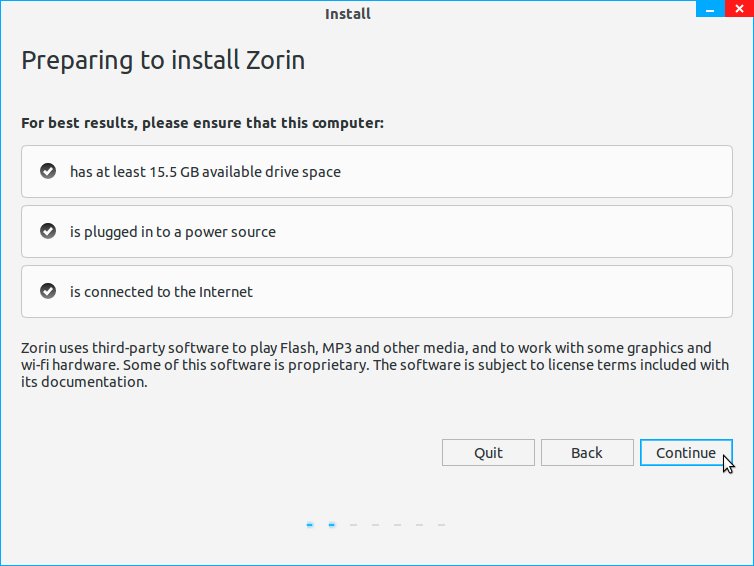Select the 'is plugged in to a power source' text
The image size is (754, 566).
coord(172,232)
